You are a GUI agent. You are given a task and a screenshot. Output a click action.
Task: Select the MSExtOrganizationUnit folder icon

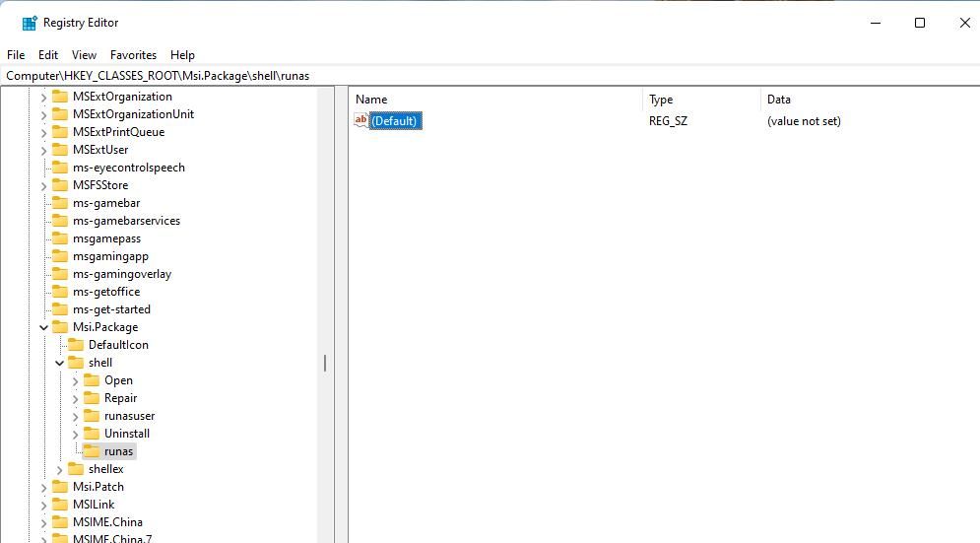click(60, 114)
